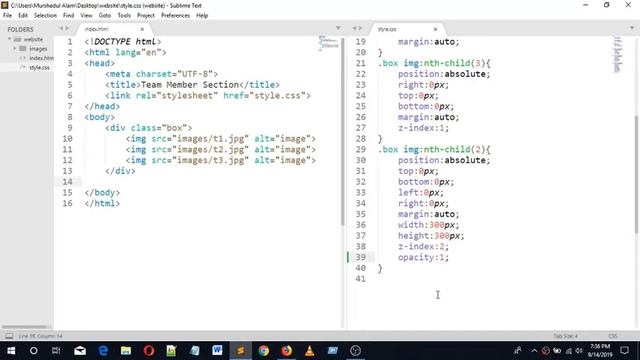Close the index.html tab
The image size is (640, 360).
(x=142, y=29)
